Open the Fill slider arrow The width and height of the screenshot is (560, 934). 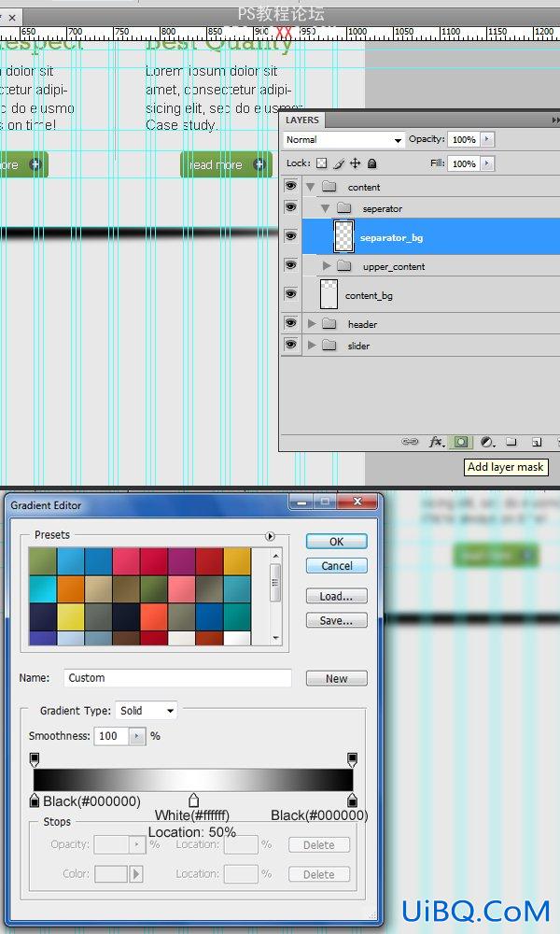487,163
